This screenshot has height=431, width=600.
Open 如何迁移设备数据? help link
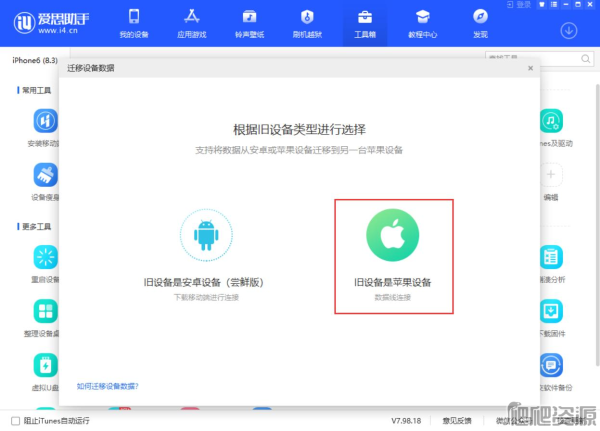click(108, 386)
